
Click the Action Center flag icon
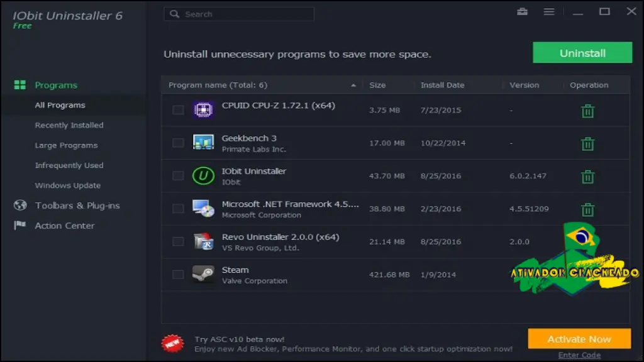pyautogui.click(x=19, y=226)
